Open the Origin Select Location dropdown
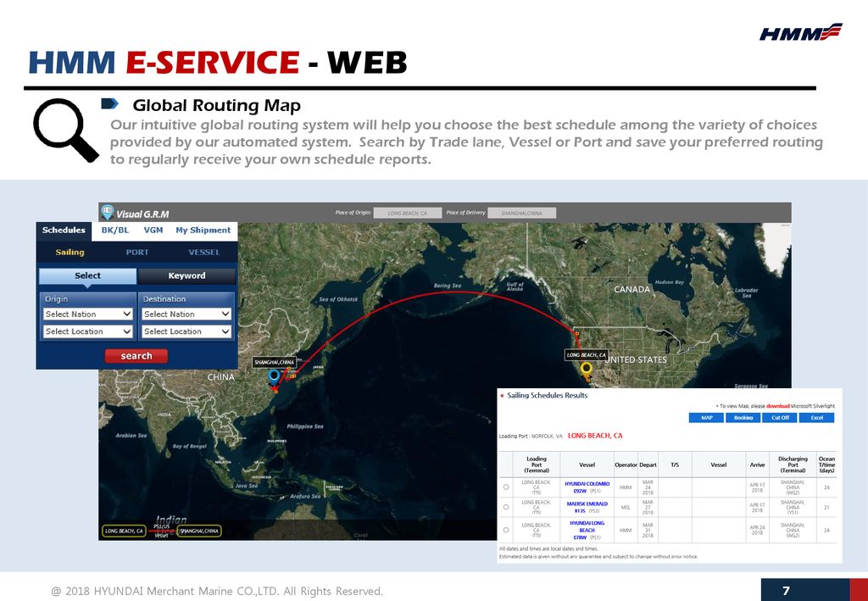Screen dimensions: 868x601 tap(88, 331)
